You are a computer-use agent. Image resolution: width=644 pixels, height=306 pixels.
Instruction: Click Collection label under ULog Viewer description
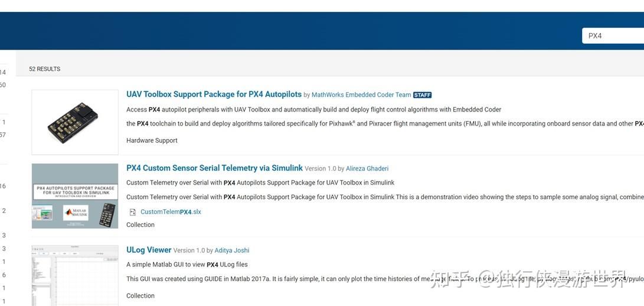(x=140, y=296)
